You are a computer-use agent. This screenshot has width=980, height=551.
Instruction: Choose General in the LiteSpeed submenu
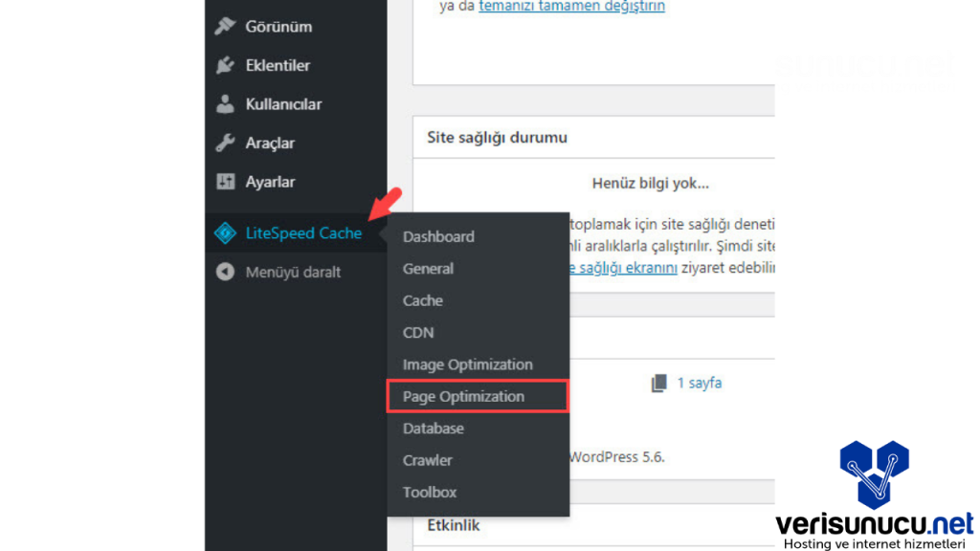coord(428,269)
